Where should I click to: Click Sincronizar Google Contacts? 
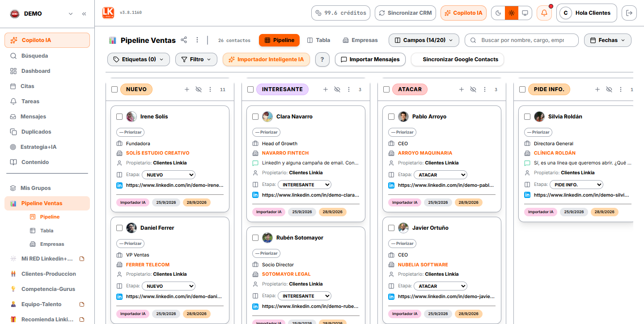(x=458, y=59)
